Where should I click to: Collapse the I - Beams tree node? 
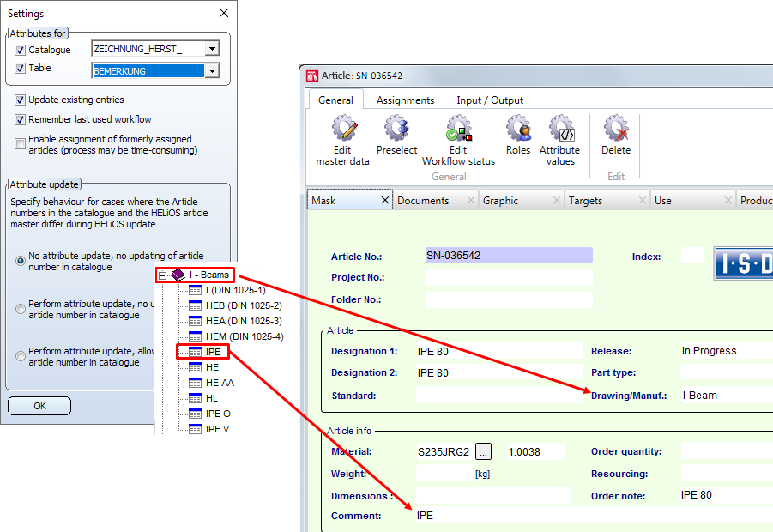coord(162,275)
